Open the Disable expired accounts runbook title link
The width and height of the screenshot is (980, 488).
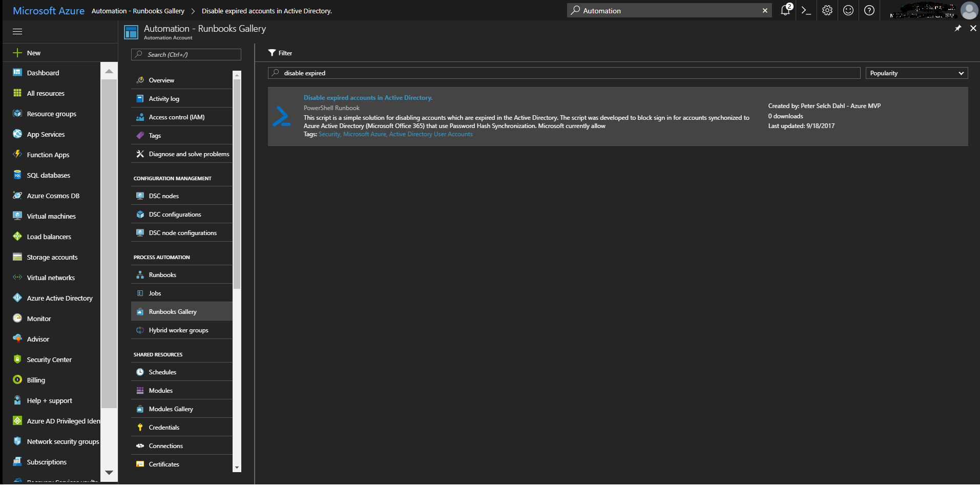(368, 98)
